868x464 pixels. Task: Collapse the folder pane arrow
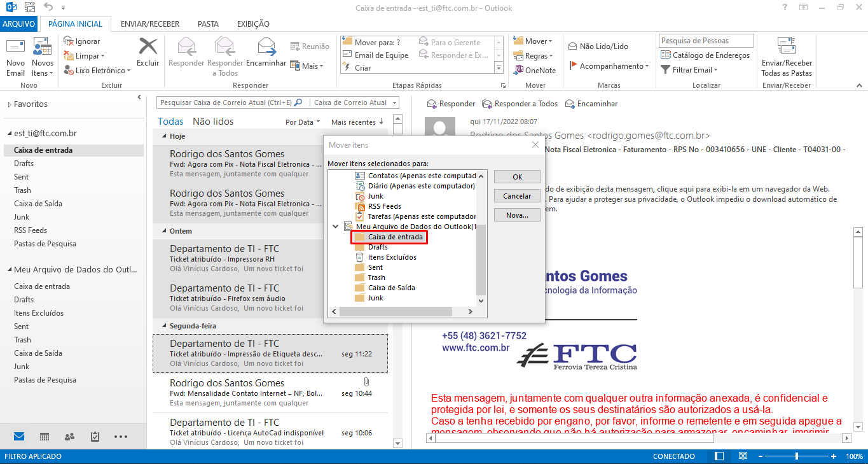click(139, 97)
